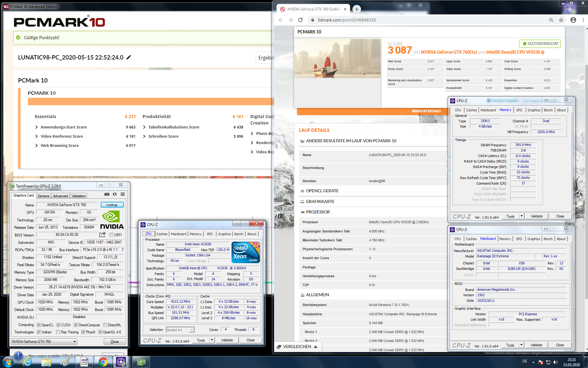Viewport: 588px width, 368px height.
Task: Click the Bus Interface question mark icon
Action: (123, 250)
